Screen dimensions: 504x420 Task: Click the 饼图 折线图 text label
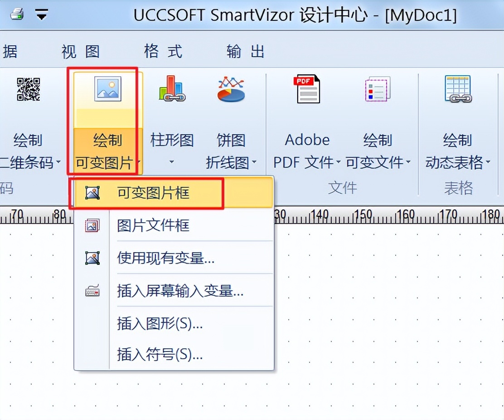[x=228, y=151]
